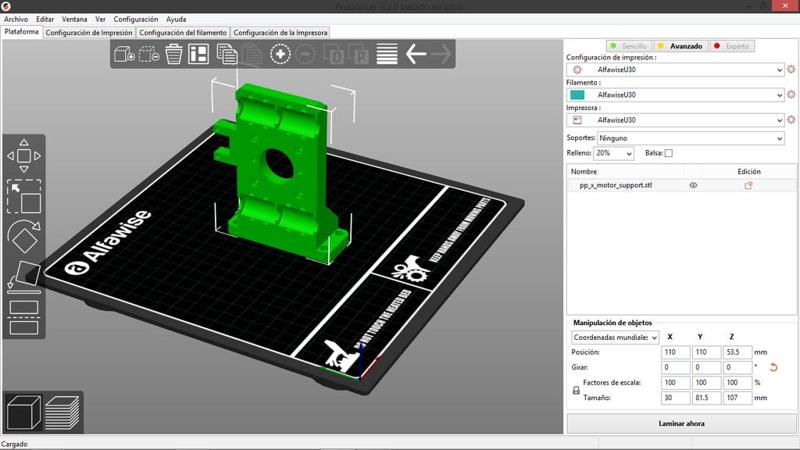
Task: Open Ayuda menu
Action: tap(176, 19)
